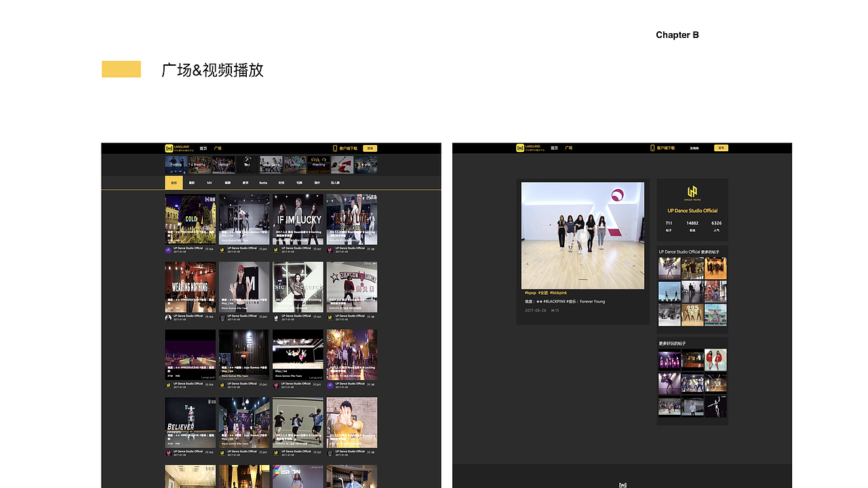
Task: Open the 2.9.5 thumbnail in 更多的帖子
Action: coord(692,314)
